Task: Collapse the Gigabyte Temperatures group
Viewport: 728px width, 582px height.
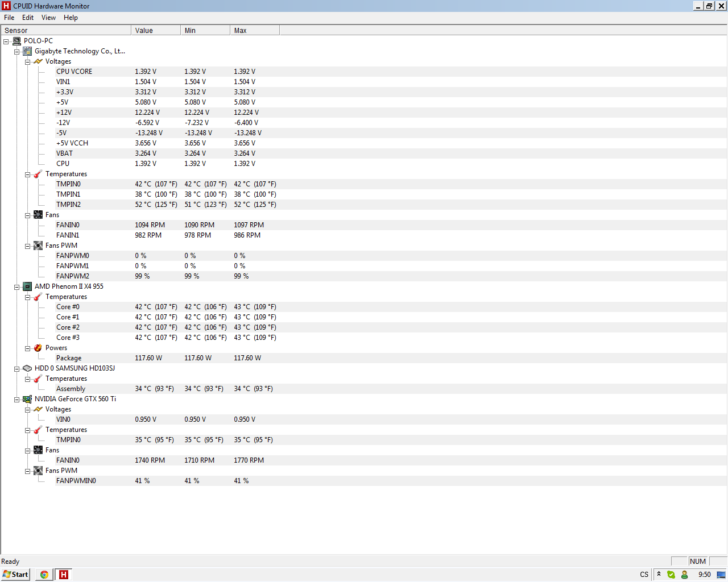Action: (x=27, y=174)
